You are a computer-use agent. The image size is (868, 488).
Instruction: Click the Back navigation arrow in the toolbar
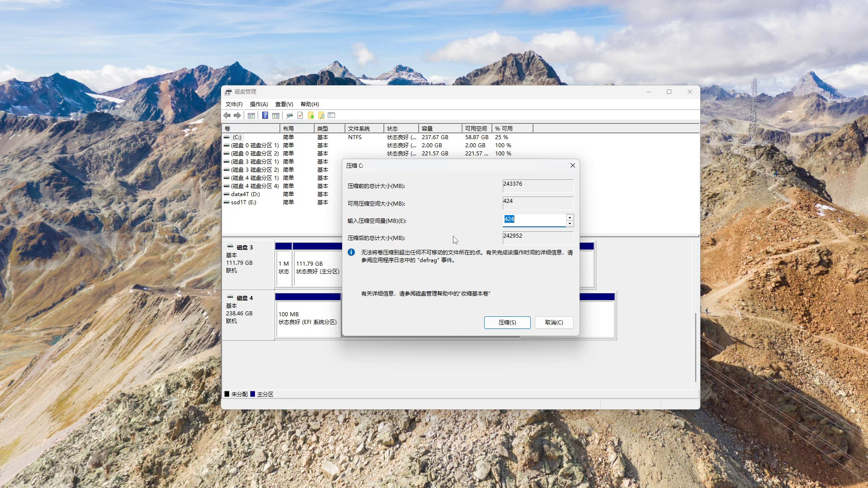click(x=227, y=116)
